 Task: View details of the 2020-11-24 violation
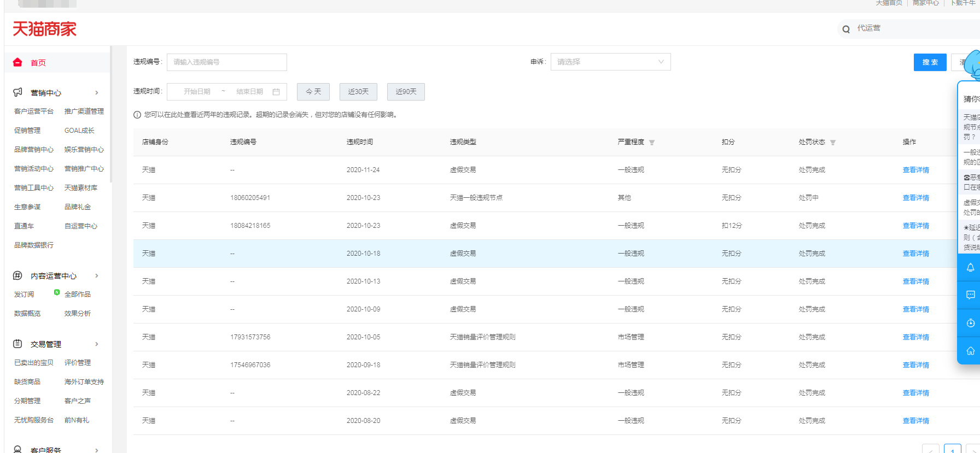[916, 170]
